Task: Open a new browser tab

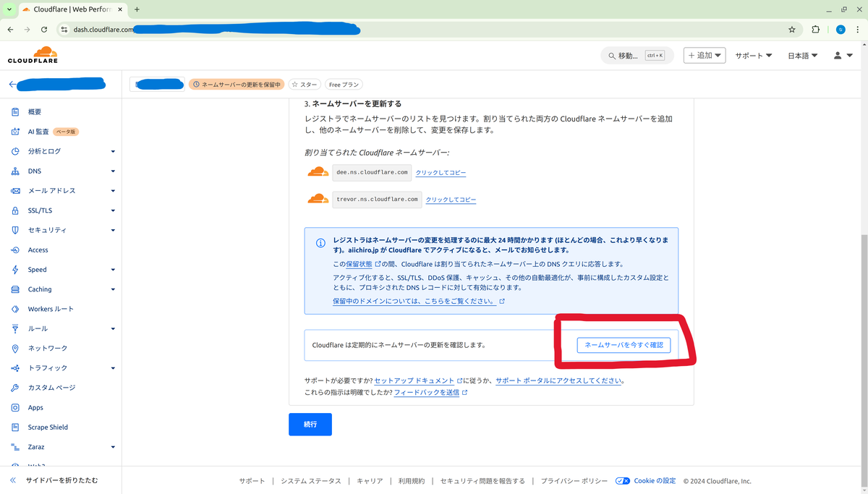Action: click(x=137, y=9)
